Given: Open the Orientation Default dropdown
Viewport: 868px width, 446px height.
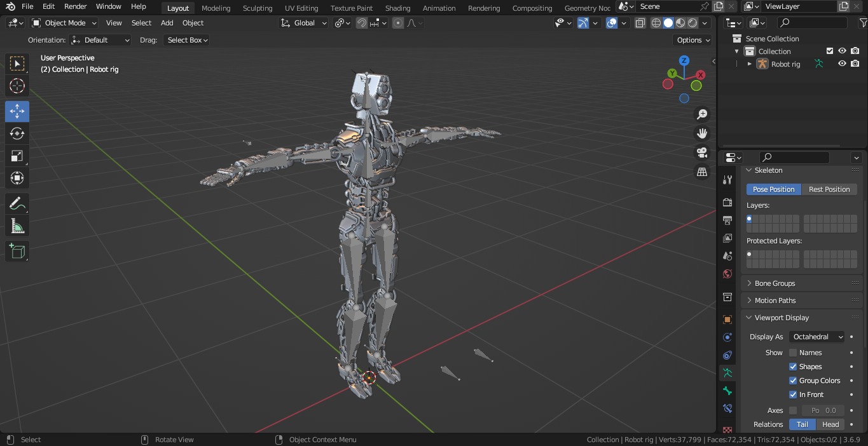Looking at the screenshot, I should 100,40.
